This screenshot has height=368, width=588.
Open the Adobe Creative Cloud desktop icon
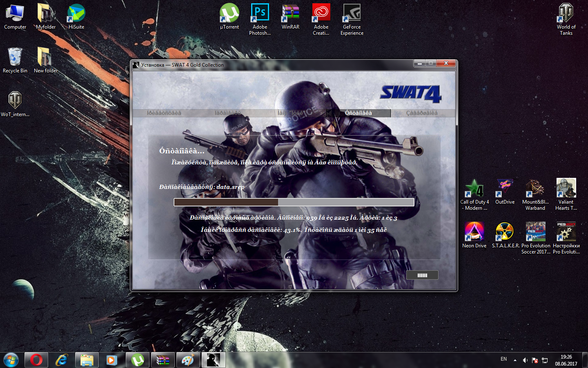pyautogui.click(x=321, y=13)
